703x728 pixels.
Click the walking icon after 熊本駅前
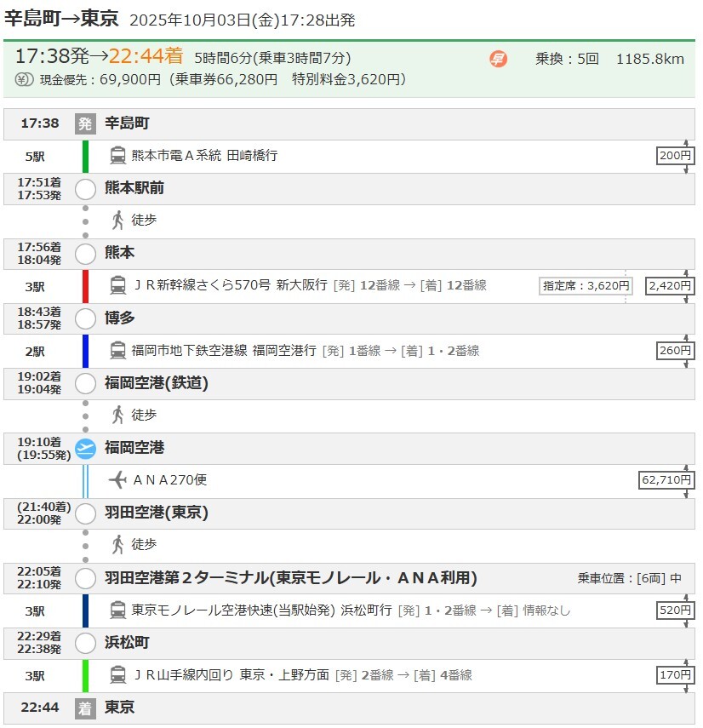(117, 220)
